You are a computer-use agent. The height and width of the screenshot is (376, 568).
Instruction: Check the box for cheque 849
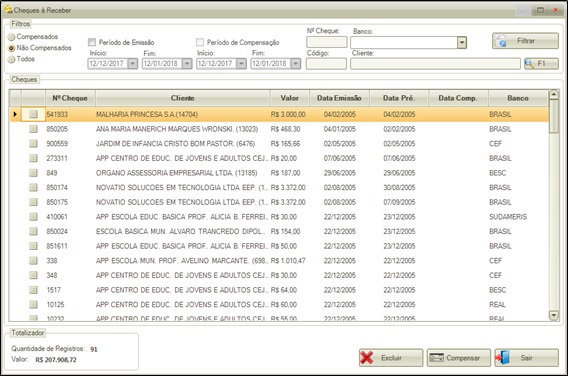tap(33, 173)
